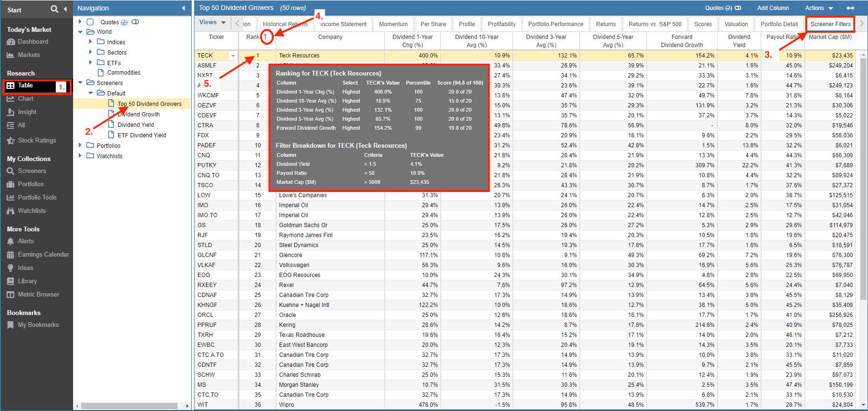The width and height of the screenshot is (868, 411).
Task: Click the Rank column sort arrow
Action: coord(266,37)
